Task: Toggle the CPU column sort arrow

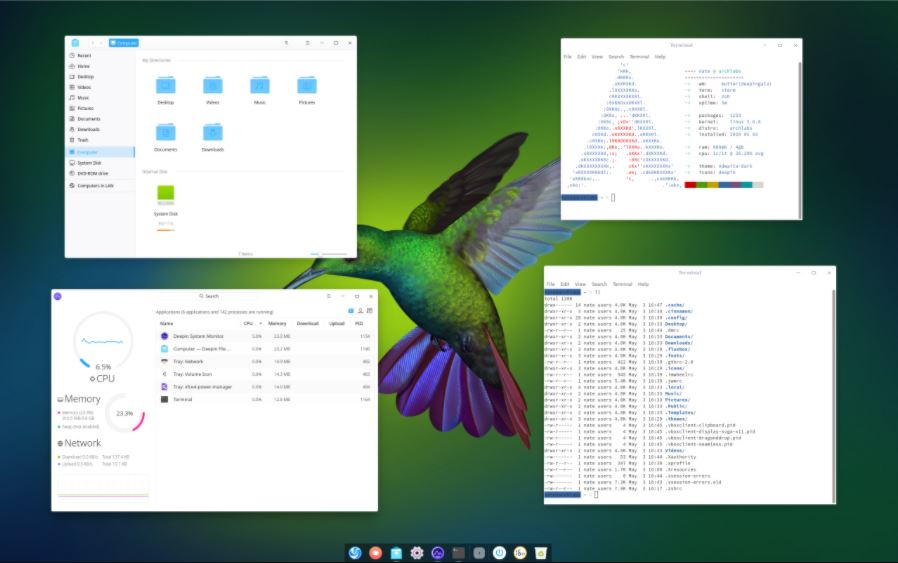Action: 261,324
